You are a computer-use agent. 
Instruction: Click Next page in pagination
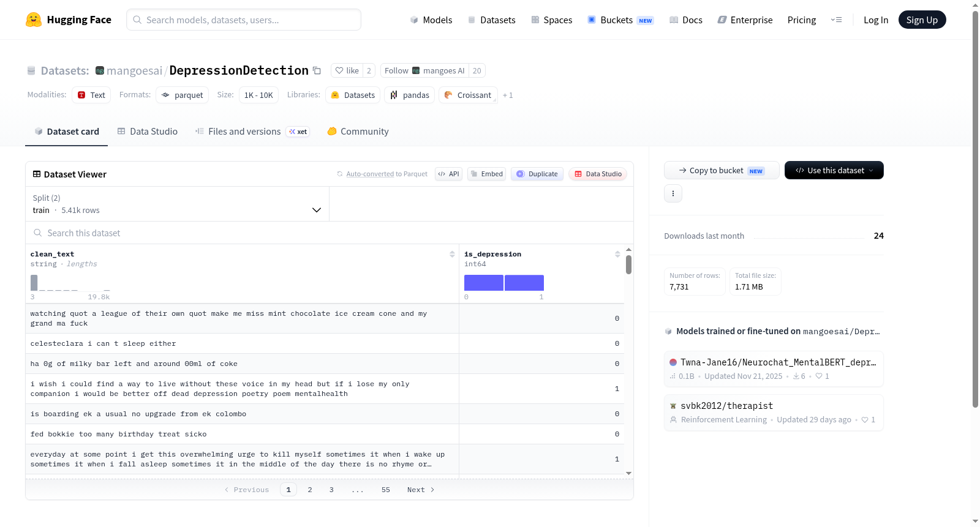421,490
